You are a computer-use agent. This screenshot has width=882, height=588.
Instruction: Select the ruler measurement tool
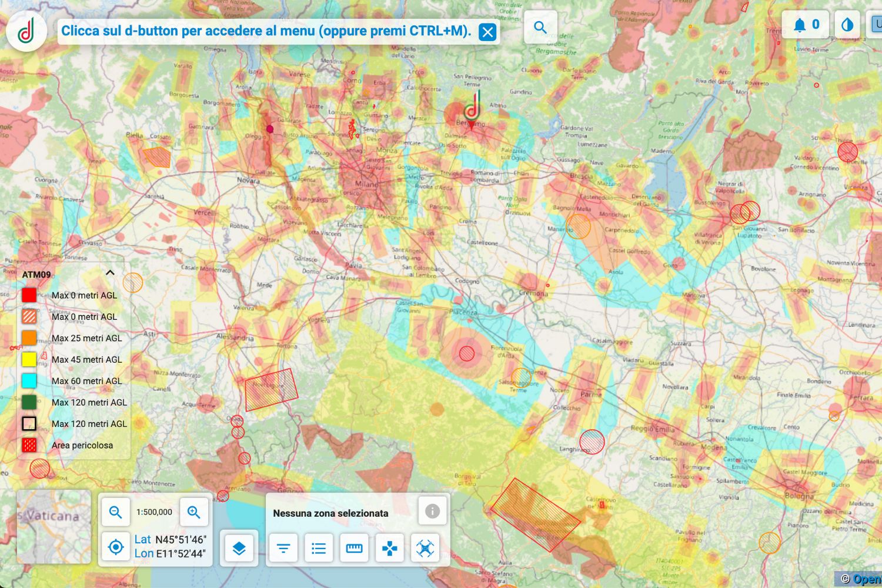click(354, 548)
